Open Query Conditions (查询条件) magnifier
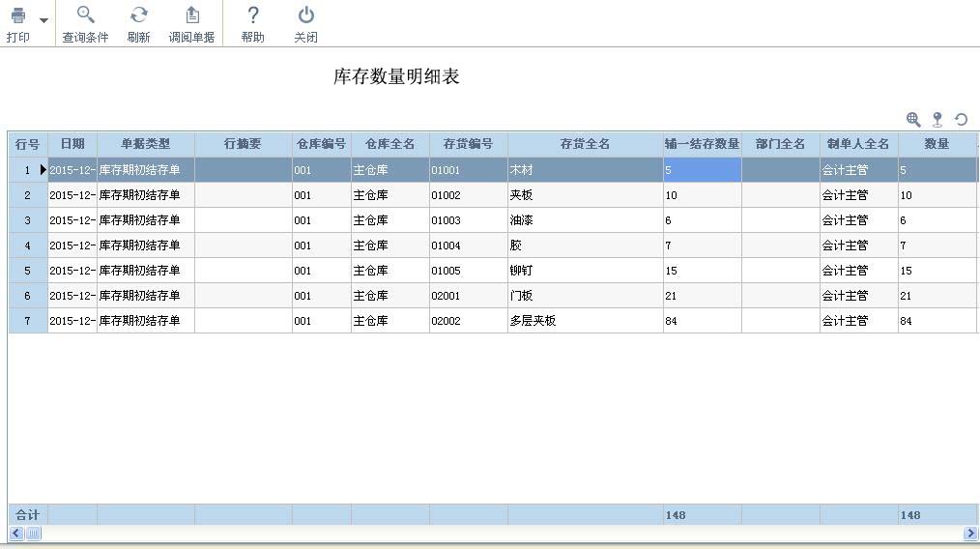Screen dimensions: 980x549 click(85, 16)
